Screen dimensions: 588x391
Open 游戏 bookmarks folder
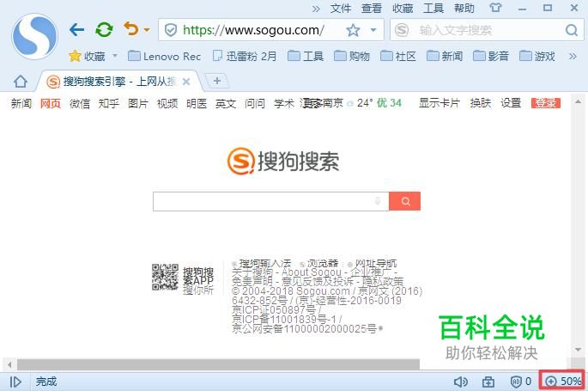click(x=537, y=56)
